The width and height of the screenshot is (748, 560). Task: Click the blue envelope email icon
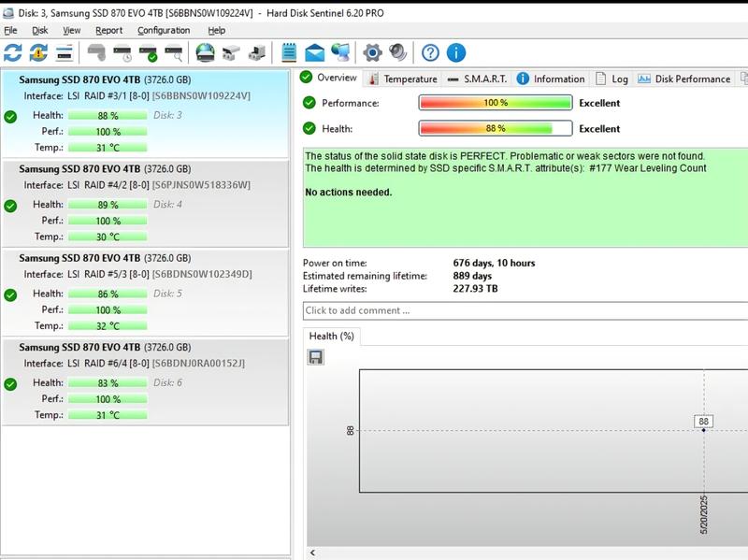click(315, 52)
